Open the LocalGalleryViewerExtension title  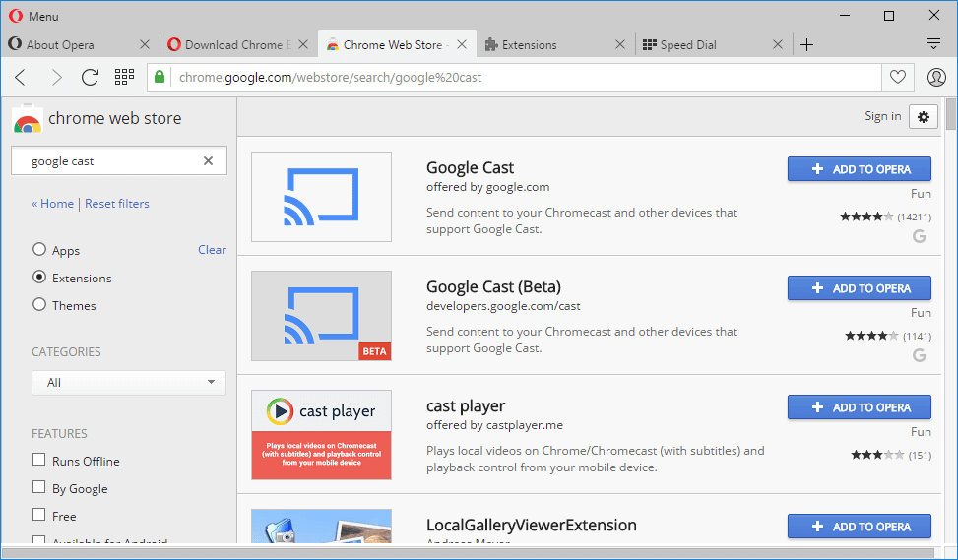[x=532, y=526]
